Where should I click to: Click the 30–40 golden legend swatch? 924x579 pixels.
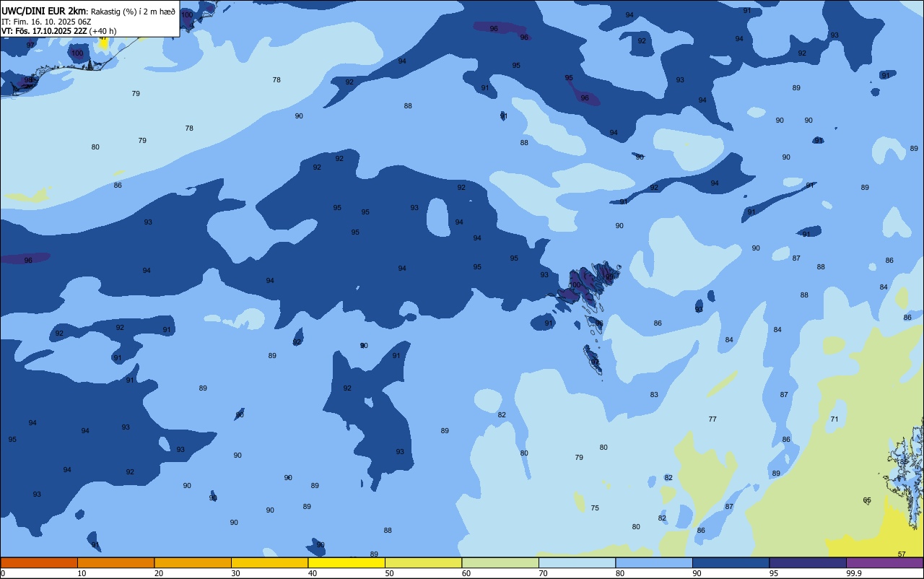coord(269,562)
